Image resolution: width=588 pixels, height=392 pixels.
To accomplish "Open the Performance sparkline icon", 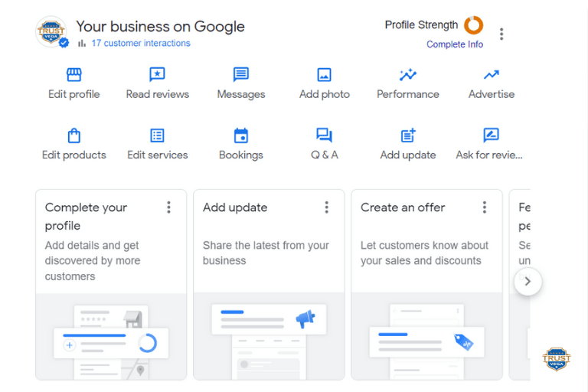I will point(407,75).
